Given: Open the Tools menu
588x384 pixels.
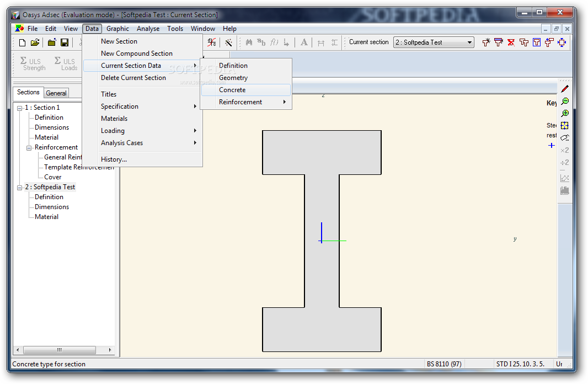Looking at the screenshot, I should pyautogui.click(x=175, y=29).
